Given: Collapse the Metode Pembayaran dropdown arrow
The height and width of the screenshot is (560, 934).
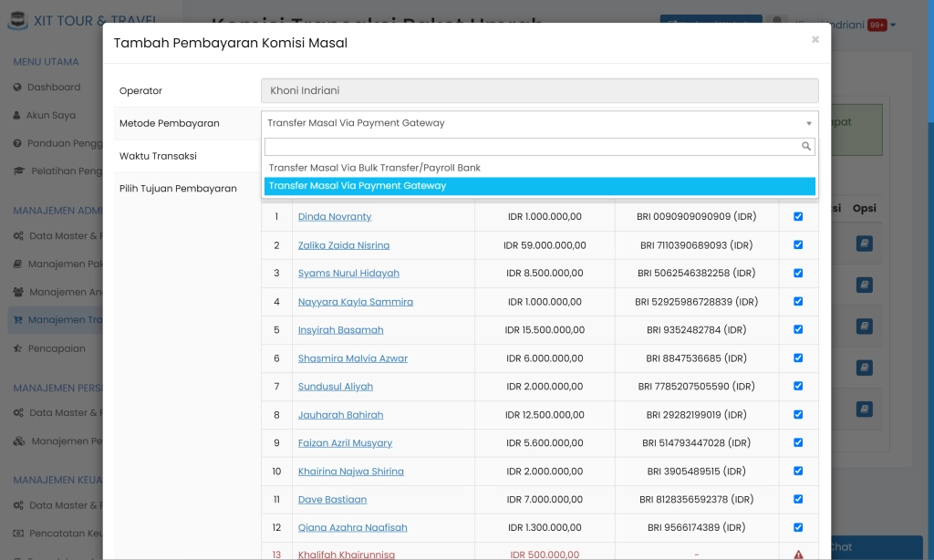Looking at the screenshot, I should [808, 124].
